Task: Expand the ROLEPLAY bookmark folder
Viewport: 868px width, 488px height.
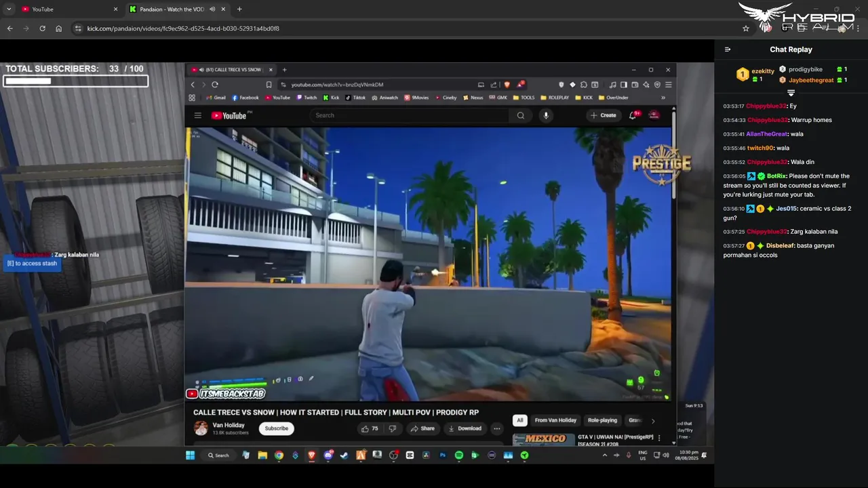Action: [555, 98]
